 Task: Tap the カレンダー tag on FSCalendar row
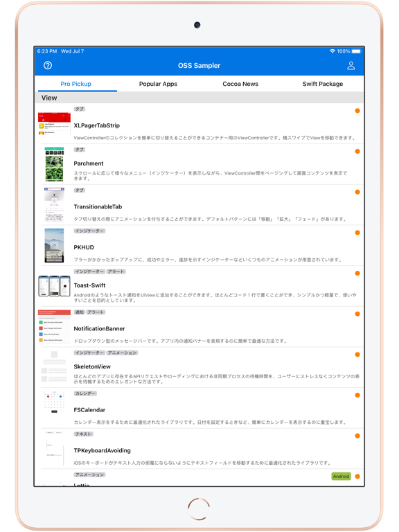[x=85, y=393]
